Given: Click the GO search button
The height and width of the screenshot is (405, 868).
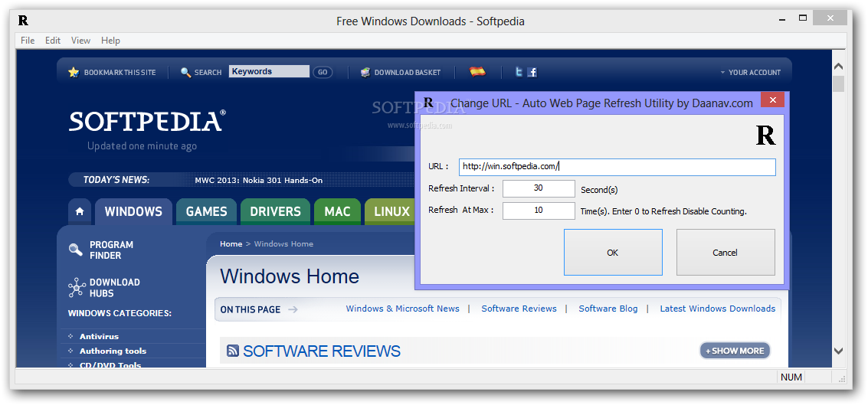Looking at the screenshot, I should (323, 72).
